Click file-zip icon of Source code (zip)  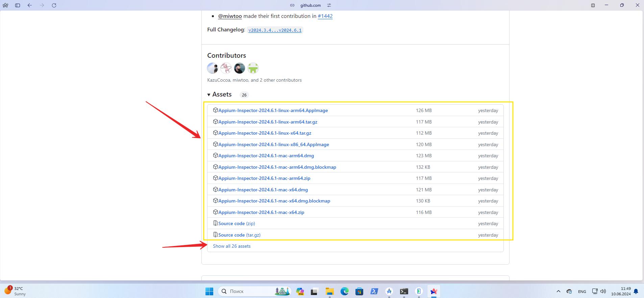(x=215, y=223)
